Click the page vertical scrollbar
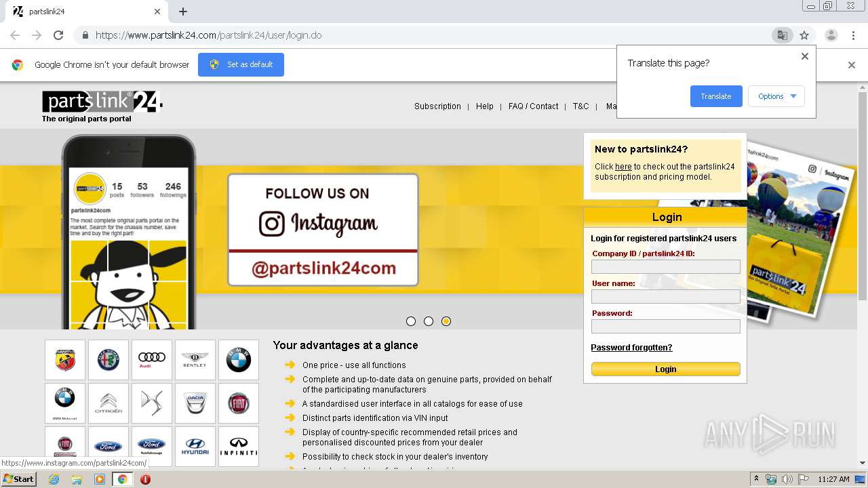The width and height of the screenshot is (868, 488). tap(863, 197)
